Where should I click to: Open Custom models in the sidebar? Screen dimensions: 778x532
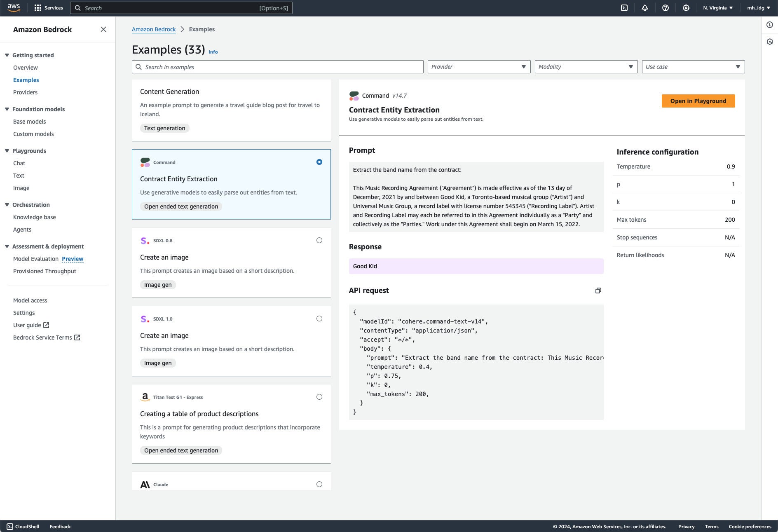[x=33, y=134]
